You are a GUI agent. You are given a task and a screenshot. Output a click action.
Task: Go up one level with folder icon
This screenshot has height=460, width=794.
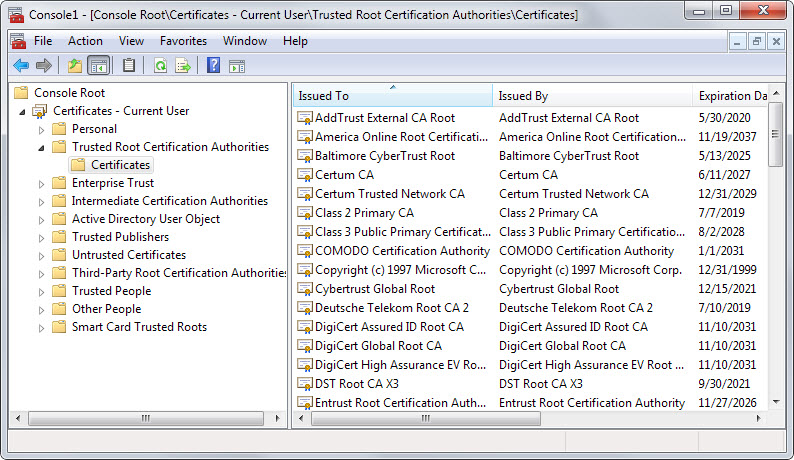point(75,65)
